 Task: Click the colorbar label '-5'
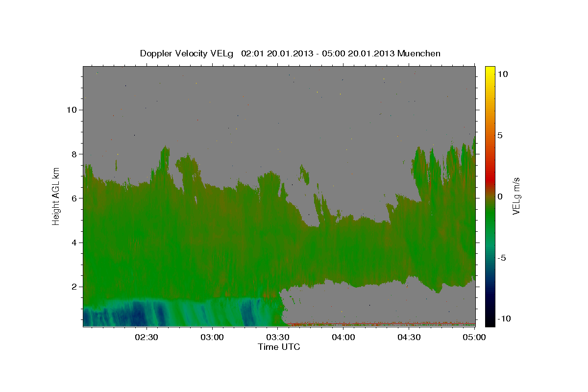(502, 258)
